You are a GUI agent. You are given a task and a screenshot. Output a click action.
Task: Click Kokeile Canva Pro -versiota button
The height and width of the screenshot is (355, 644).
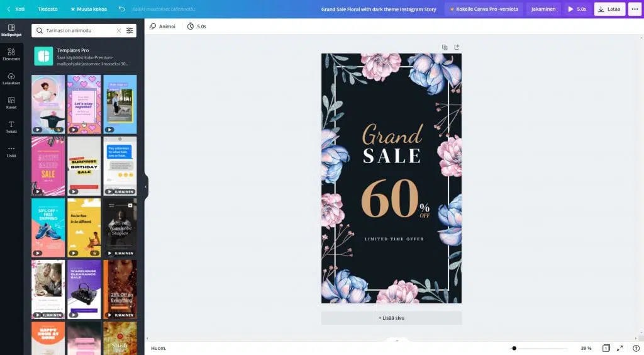[x=484, y=9]
